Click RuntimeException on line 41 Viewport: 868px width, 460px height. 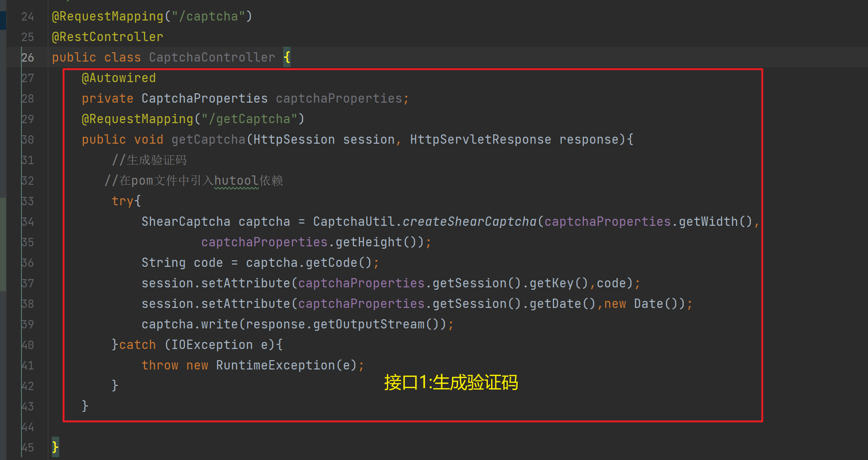pos(276,365)
